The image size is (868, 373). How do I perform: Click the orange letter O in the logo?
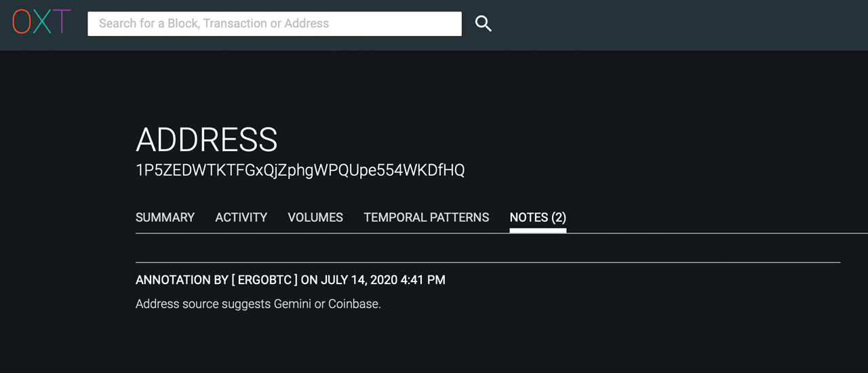click(x=22, y=22)
